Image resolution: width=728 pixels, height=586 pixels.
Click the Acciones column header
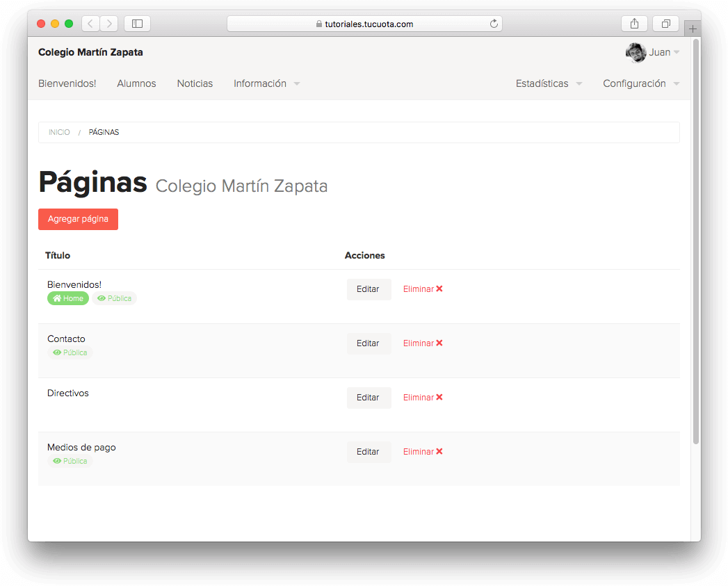click(364, 255)
